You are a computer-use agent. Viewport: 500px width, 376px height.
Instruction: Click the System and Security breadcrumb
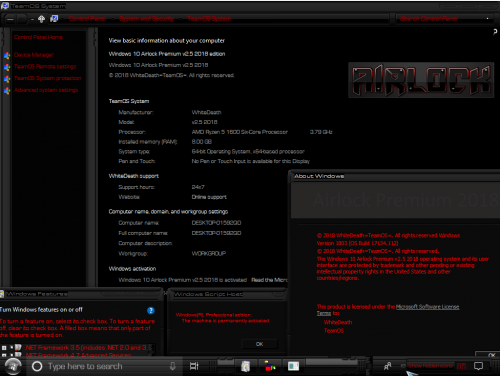pyautogui.click(x=146, y=19)
